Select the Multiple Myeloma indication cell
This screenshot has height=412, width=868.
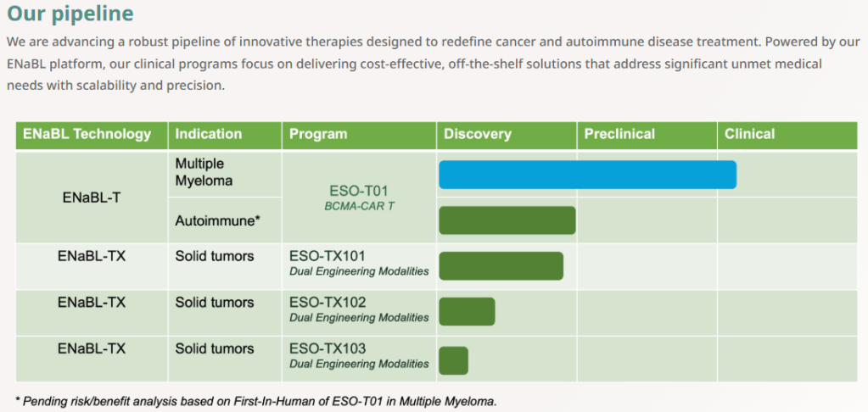204,172
